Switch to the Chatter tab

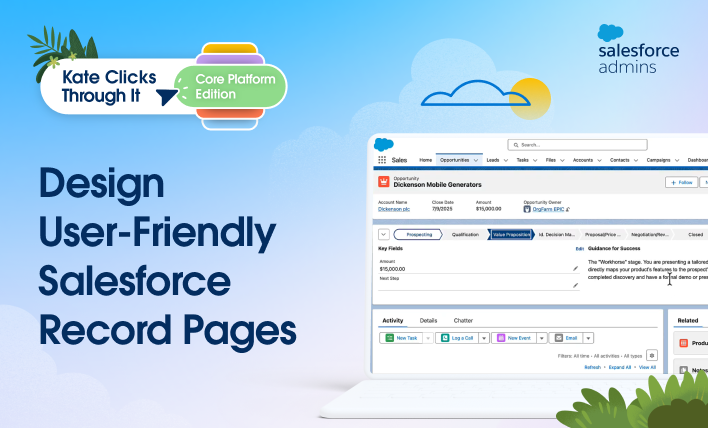[463, 321]
